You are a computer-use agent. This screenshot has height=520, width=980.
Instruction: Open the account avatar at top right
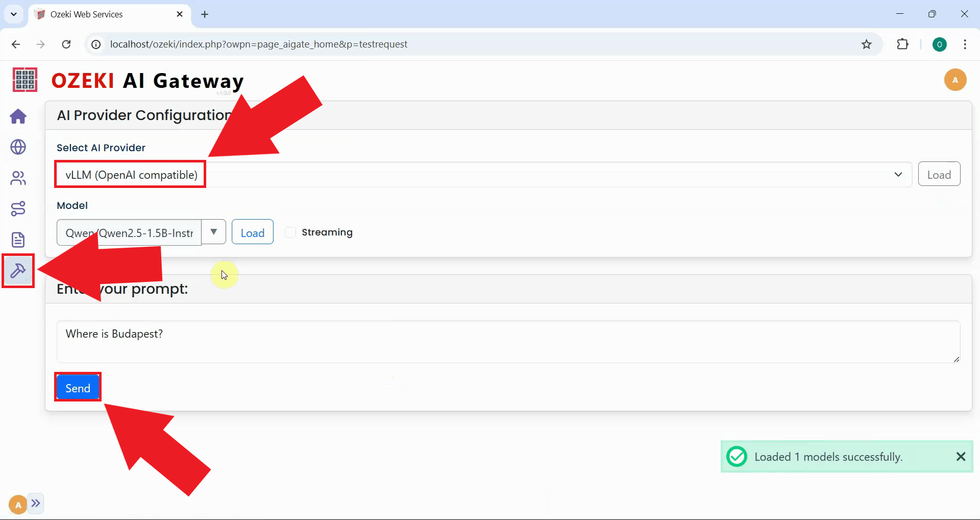[x=955, y=80]
